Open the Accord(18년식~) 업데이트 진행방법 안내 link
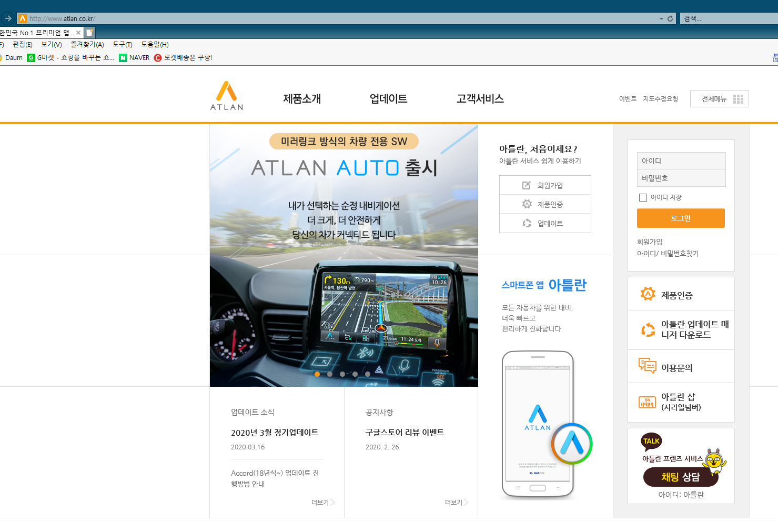Screen dimensions: 778x532 pyautogui.click(x=275, y=478)
